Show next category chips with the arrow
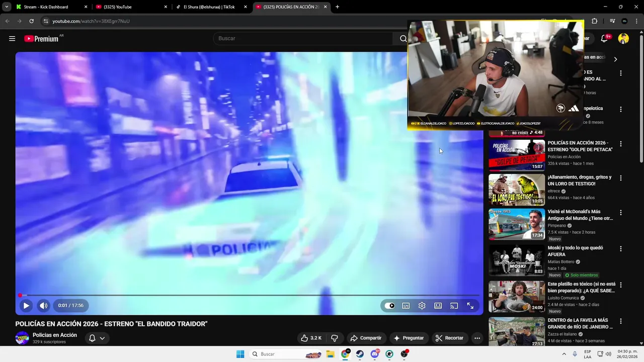This screenshot has height=362, width=644. tap(615, 59)
